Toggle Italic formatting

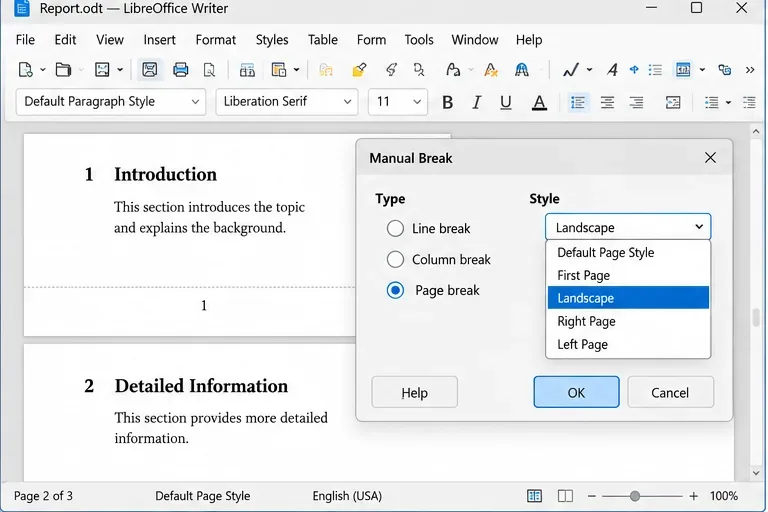(476, 102)
